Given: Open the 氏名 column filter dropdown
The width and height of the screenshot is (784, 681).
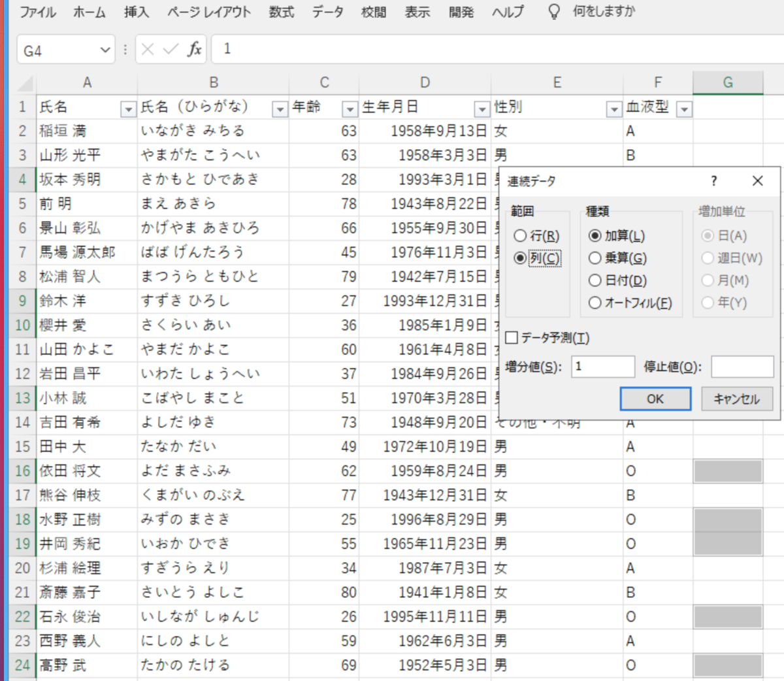Looking at the screenshot, I should (x=128, y=109).
